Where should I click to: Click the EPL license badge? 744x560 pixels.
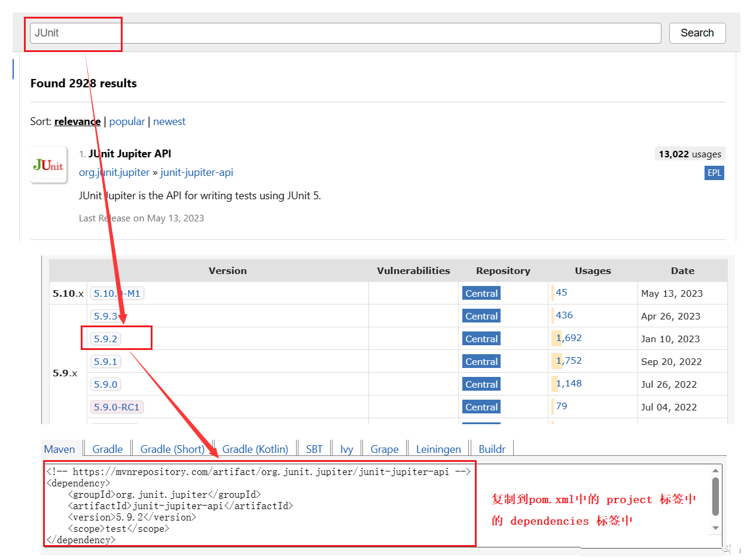(714, 173)
